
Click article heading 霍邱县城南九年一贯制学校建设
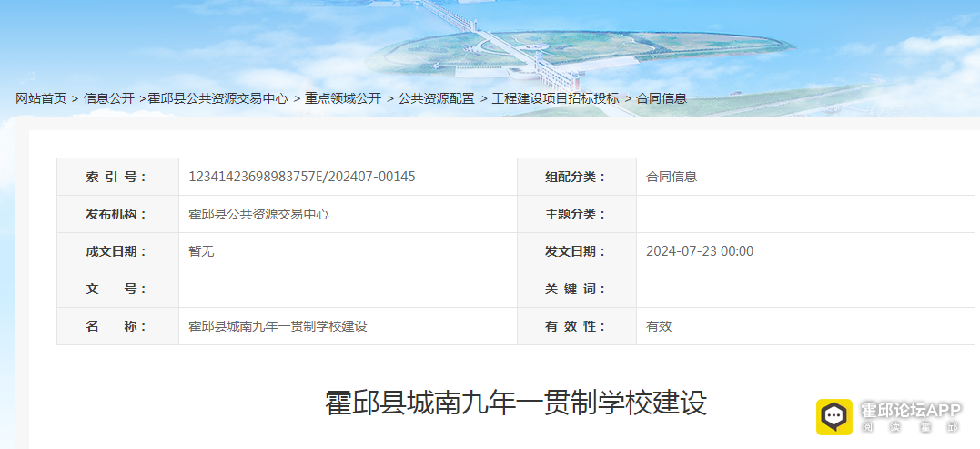tap(516, 403)
